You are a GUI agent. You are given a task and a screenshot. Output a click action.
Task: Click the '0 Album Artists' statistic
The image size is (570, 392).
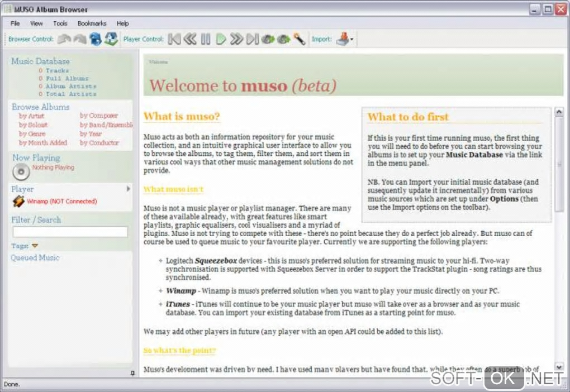click(x=68, y=86)
